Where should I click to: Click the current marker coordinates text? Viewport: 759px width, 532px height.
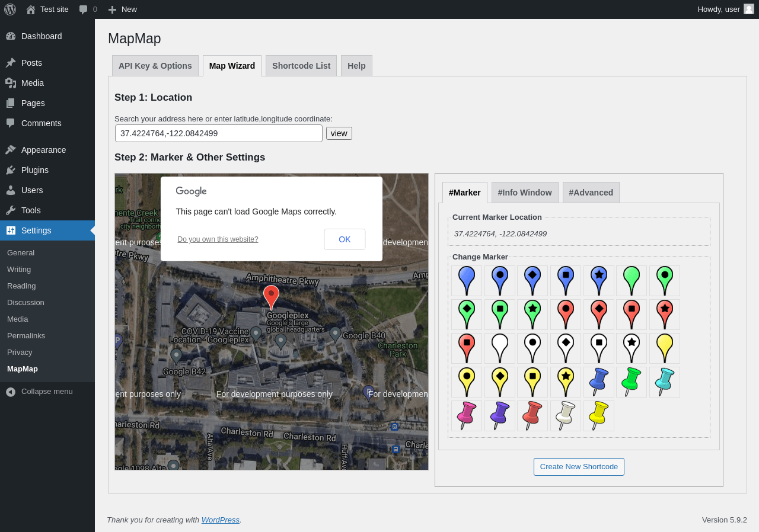tap(500, 234)
